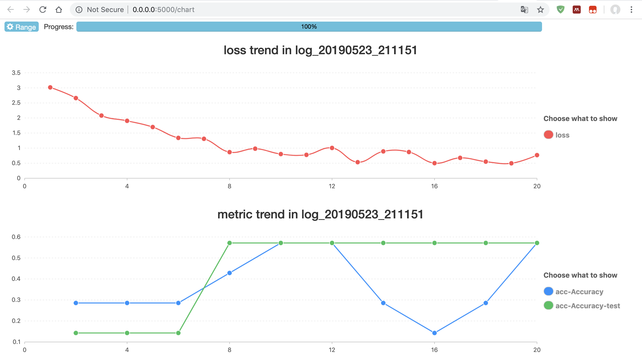Click the browser forward arrow
This screenshot has width=642, height=364.
click(26, 10)
